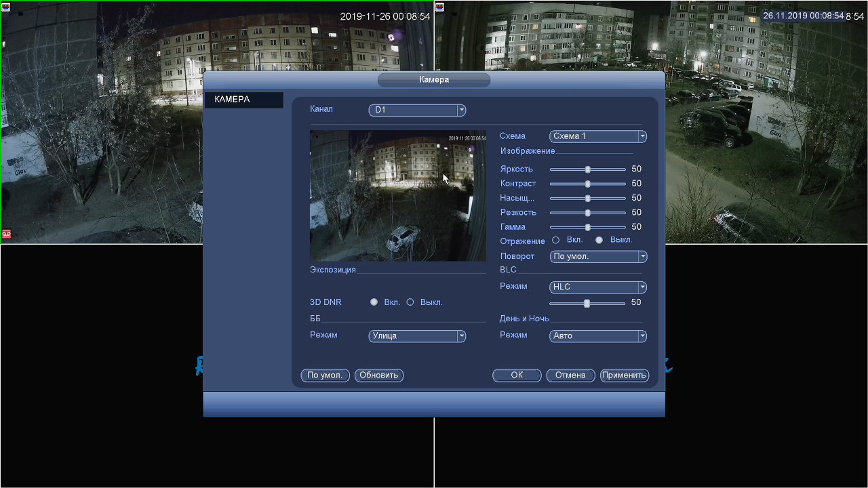Confirm settings with the ОК button
Image resolution: width=868 pixels, height=488 pixels.
[x=517, y=375]
